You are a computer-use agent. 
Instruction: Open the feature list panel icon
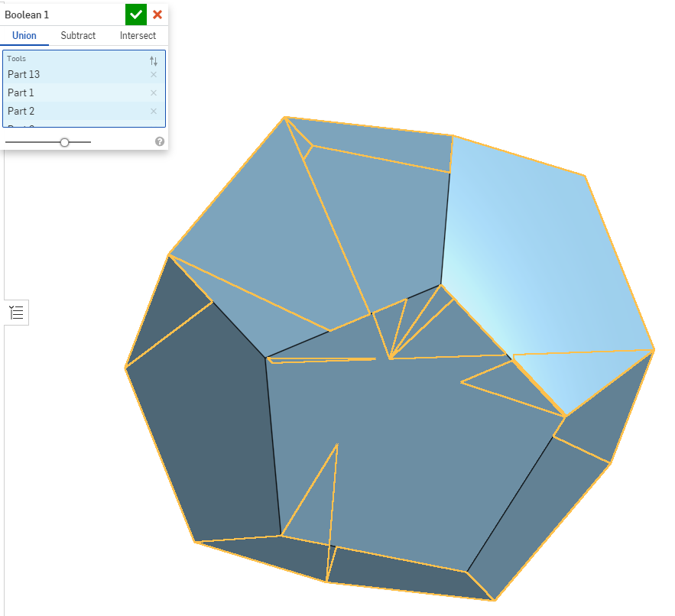17,313
